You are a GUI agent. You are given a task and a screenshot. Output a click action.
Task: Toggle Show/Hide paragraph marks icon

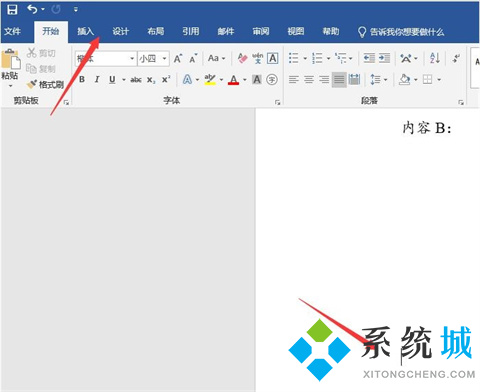click(456, 58)
